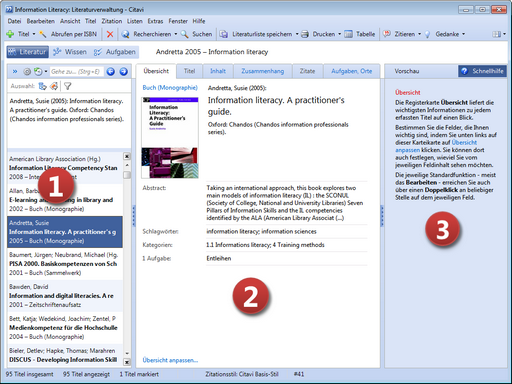Open the Inhalt tab
Screen dimensions: 512x384
tap(218, 71)
